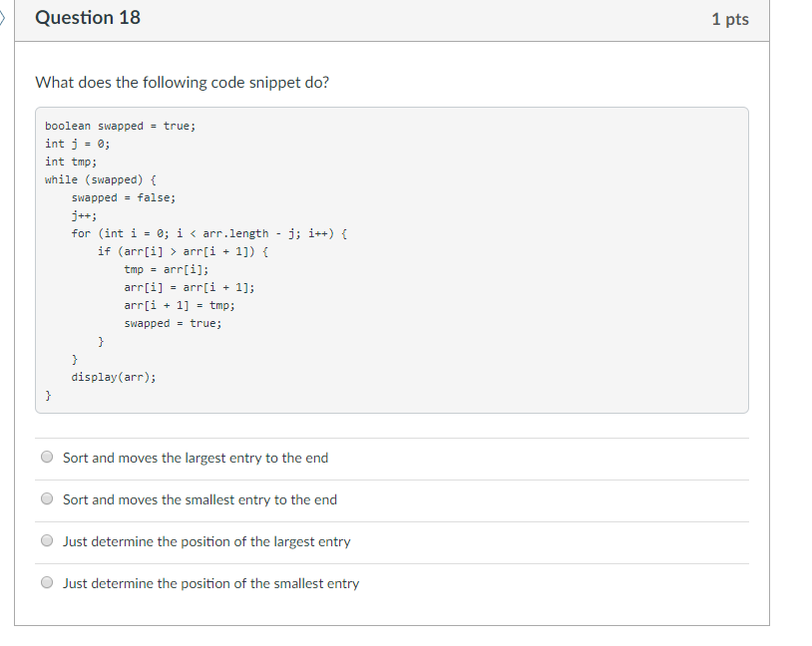This screenshot has width=812, height=646.
Task: Select radio button for smallest entry moved to end
Action: (47, 497)
